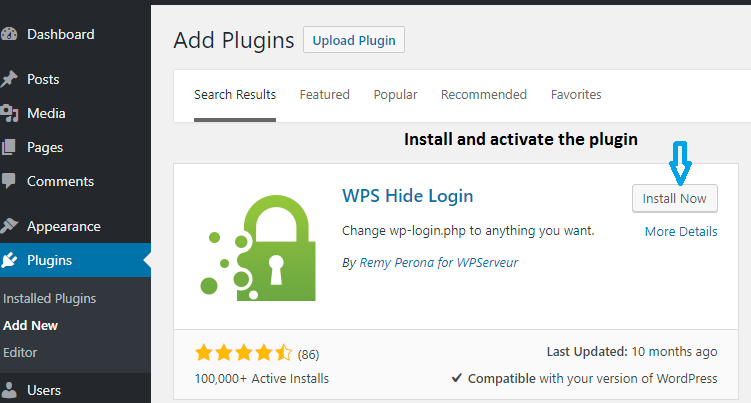
Task: Open Installed Plugins in the sidebar submenu
Action: 50,298
